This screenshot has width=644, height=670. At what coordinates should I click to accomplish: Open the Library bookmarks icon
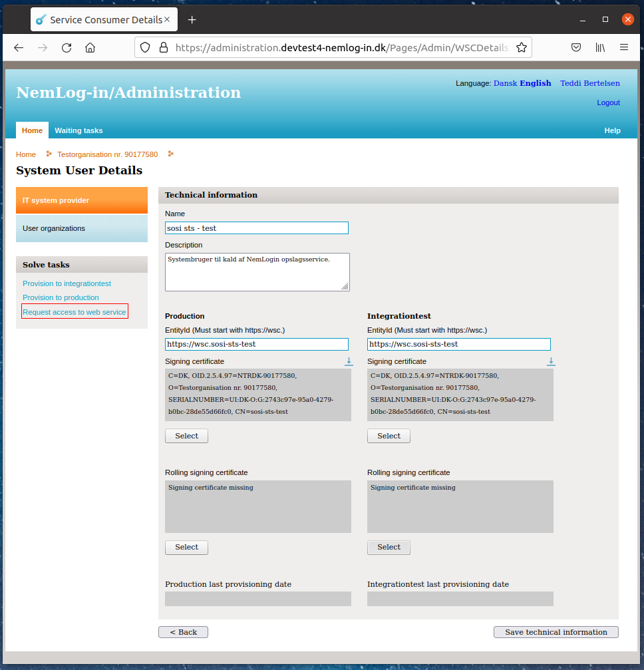point(600,48)
